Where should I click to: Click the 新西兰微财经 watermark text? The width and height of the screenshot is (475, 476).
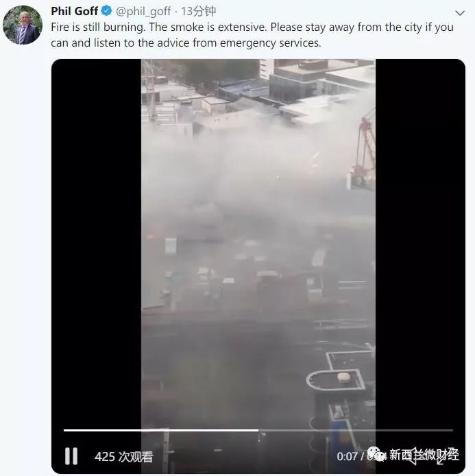pos(424,455)
